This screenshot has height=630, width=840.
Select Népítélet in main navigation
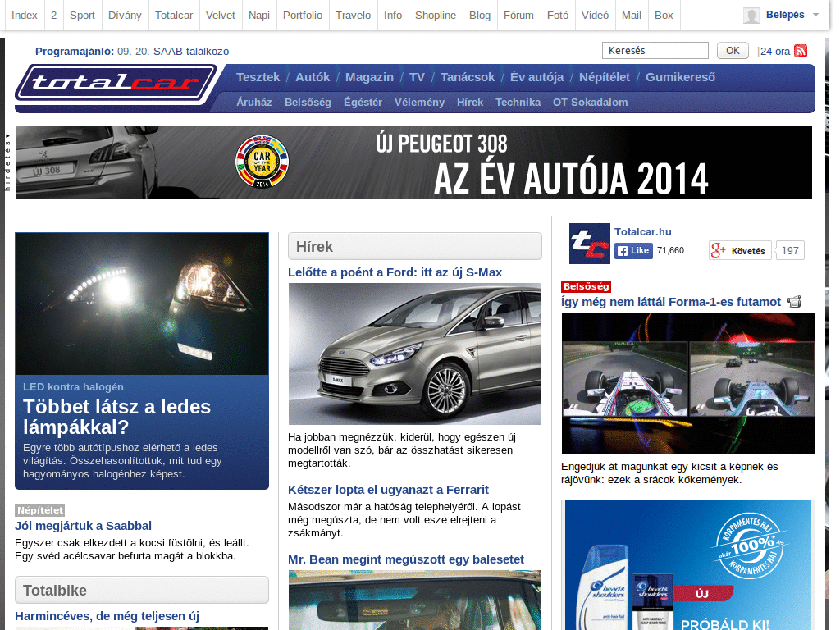click(605, 77)
